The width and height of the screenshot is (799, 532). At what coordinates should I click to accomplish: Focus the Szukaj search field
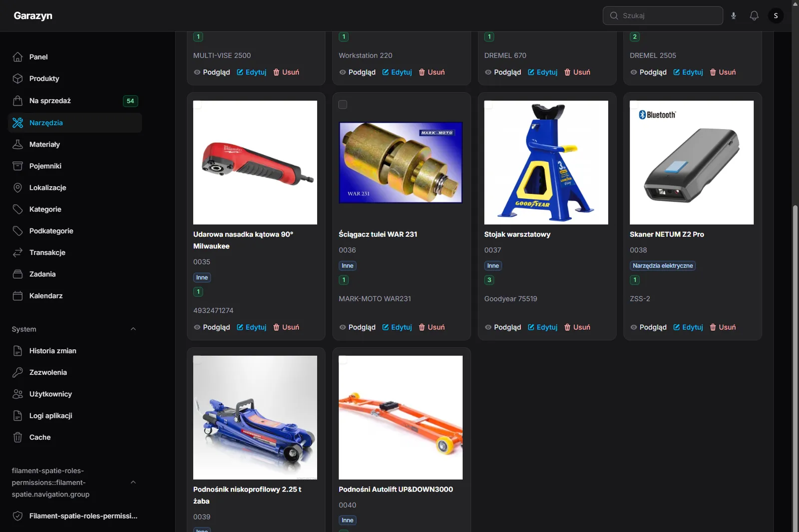point(663,15)
